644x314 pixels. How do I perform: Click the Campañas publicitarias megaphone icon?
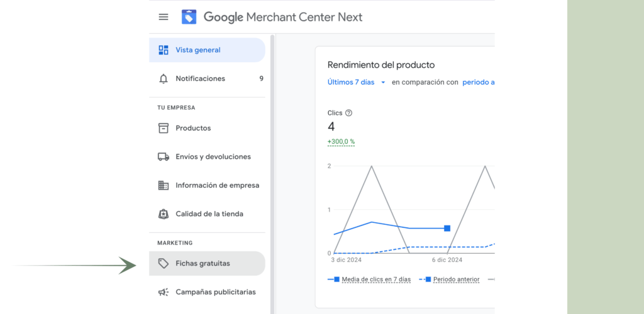[x=164, y=292]
